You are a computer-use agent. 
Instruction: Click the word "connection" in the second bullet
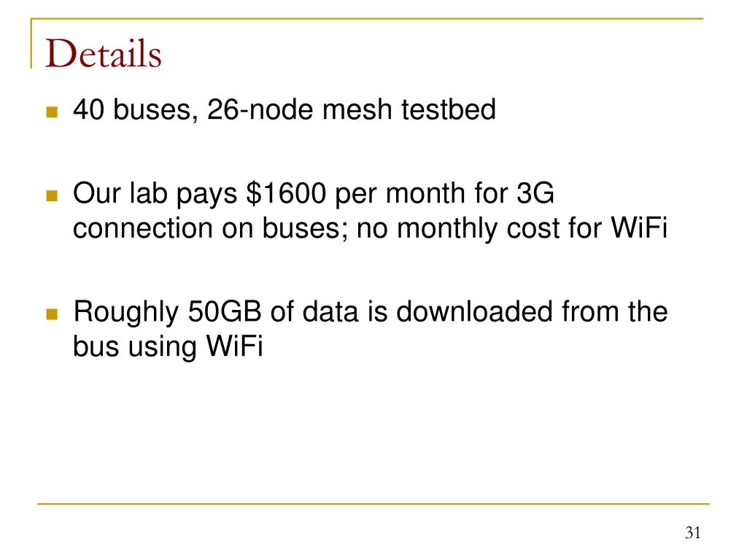pos(143,227)
